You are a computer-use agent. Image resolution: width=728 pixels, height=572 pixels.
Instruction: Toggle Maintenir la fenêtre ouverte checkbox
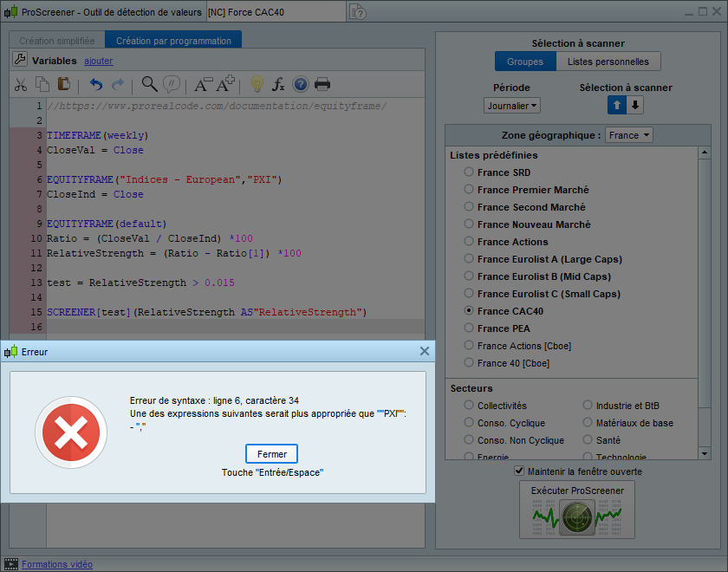519,471
